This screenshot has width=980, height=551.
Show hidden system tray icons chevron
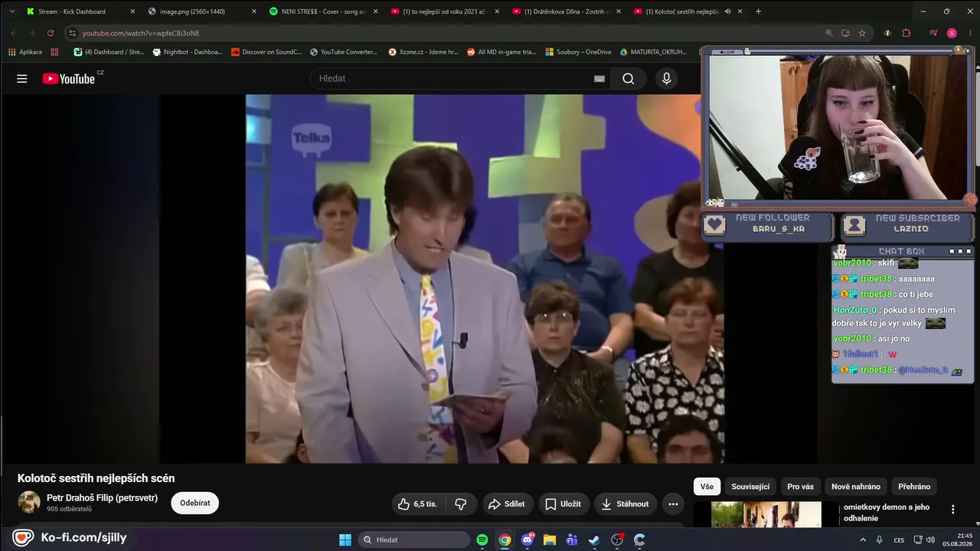[x=864, y=540]
